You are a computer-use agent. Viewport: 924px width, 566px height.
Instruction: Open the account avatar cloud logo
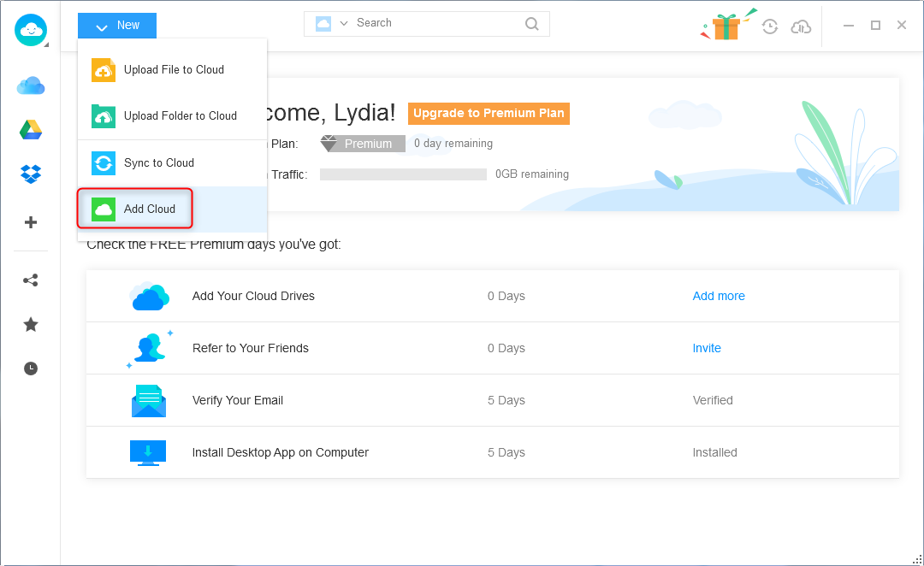click(x=31, y=30)
